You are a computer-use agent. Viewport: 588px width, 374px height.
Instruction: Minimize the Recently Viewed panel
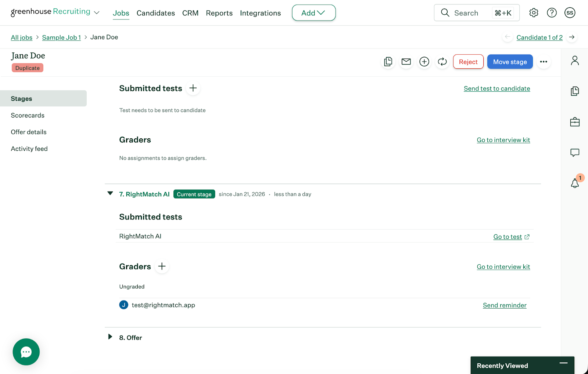[x=563, y=363]
